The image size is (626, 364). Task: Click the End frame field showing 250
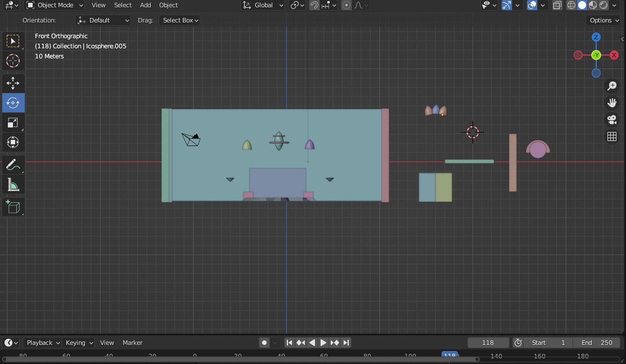(596, 343)
